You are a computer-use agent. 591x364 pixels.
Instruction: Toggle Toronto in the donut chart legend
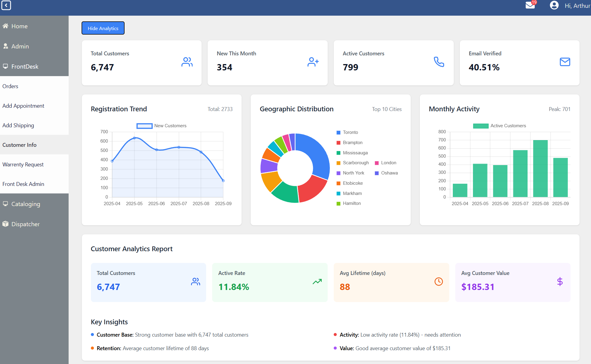click(x=350, y=132)
